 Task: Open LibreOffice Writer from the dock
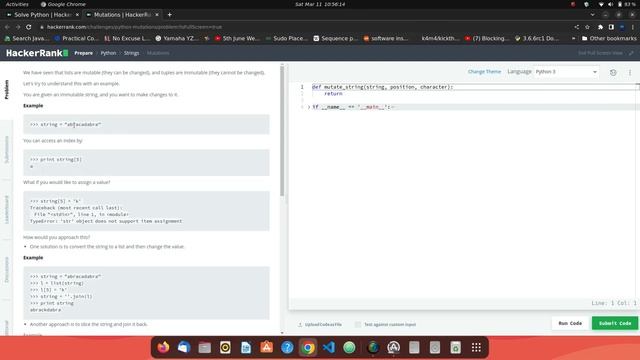pyautogui.click(x=246, y=347)
